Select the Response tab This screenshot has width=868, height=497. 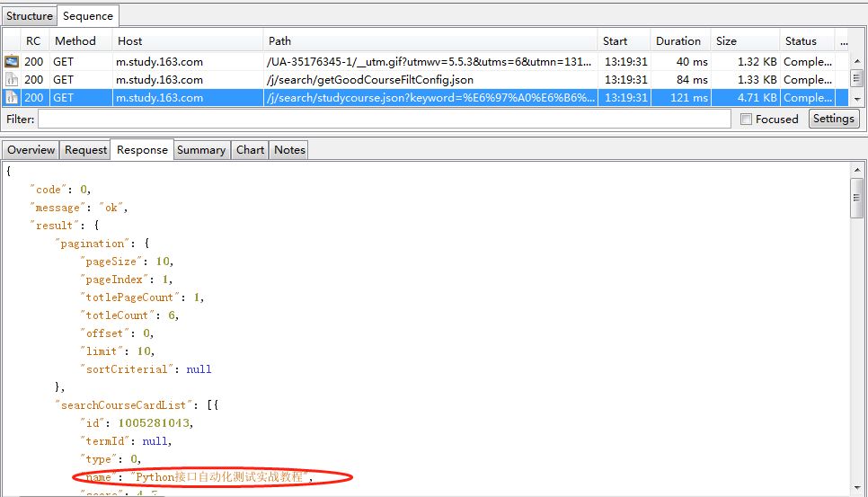142,150
